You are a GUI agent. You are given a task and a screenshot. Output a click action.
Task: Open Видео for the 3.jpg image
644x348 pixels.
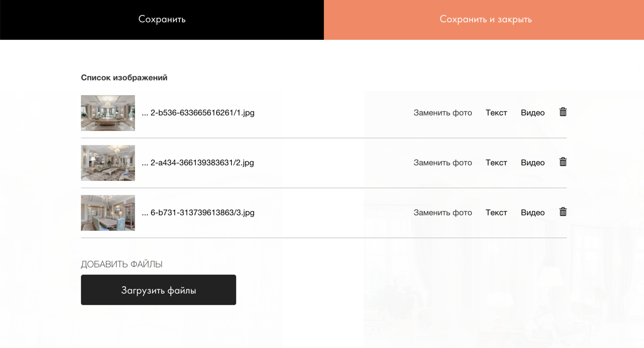tap(532, 212)
